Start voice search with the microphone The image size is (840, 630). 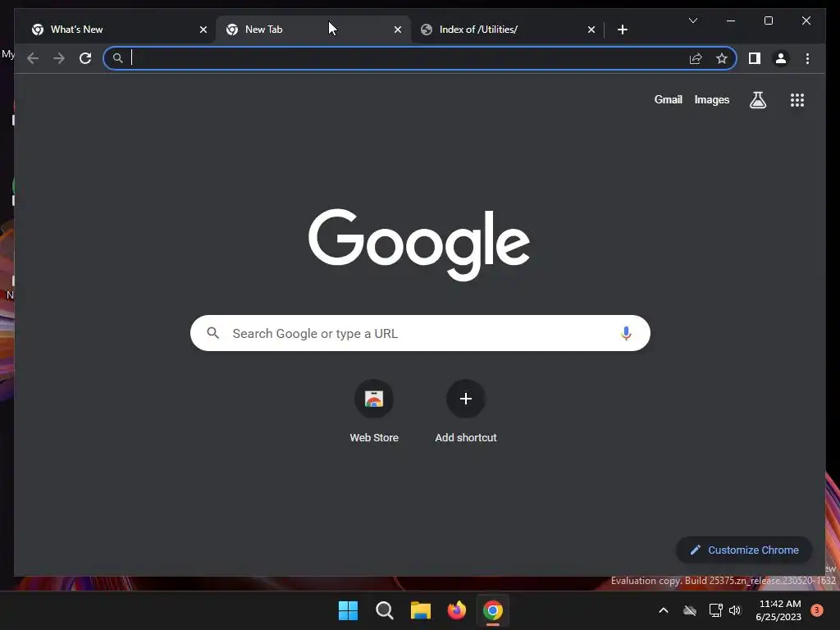coord(626,333)
